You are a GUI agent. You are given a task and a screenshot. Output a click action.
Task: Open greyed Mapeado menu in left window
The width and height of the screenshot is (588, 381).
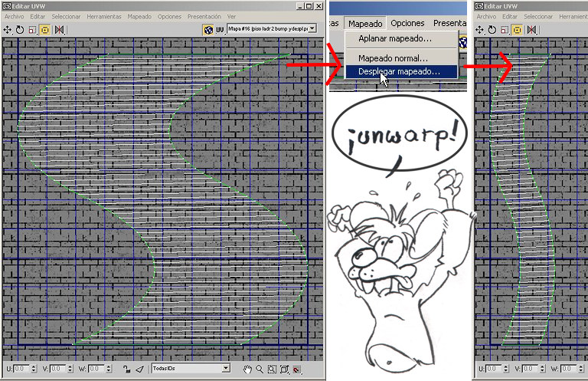(139, 17)
